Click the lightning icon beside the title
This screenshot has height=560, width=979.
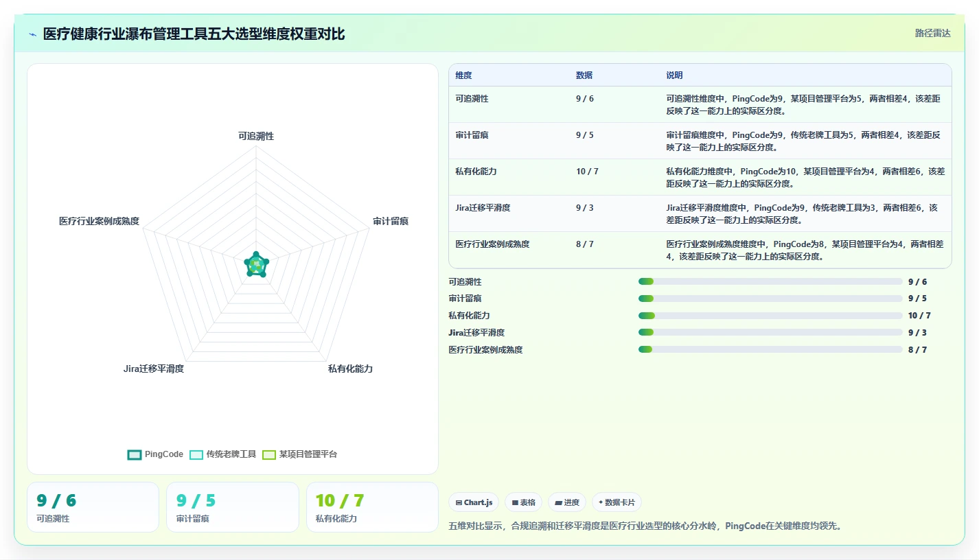32,34
